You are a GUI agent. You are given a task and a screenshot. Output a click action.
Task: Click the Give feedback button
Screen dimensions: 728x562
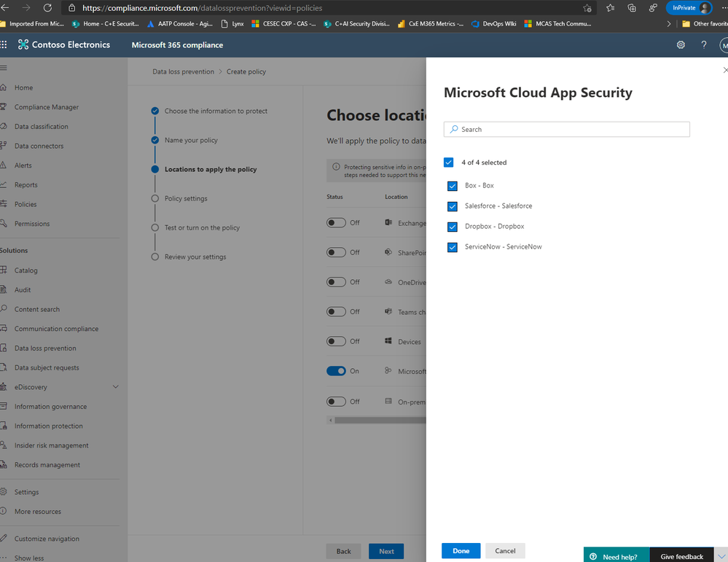pyautogui.click(x=681, y=555)
